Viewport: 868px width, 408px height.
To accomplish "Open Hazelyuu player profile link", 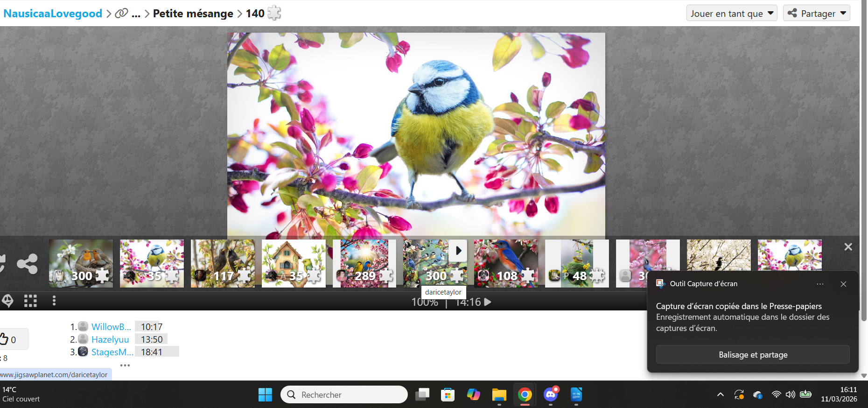I will (x=110, y=339).
